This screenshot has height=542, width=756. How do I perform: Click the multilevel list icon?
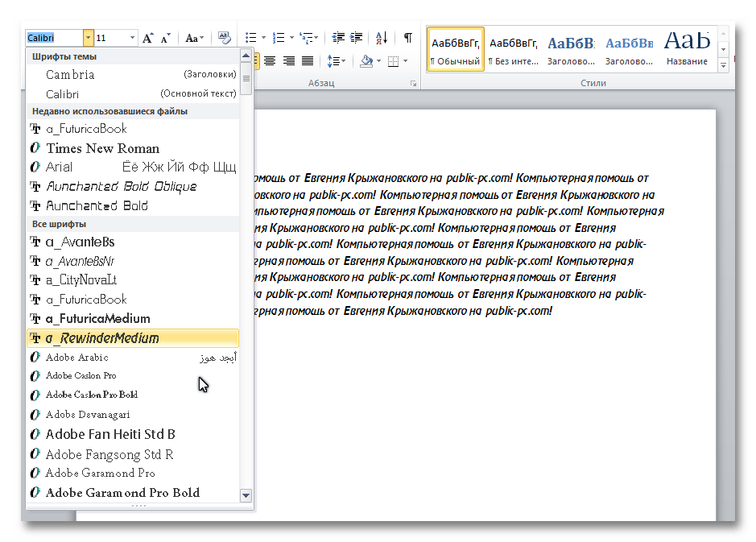(306, 38)
